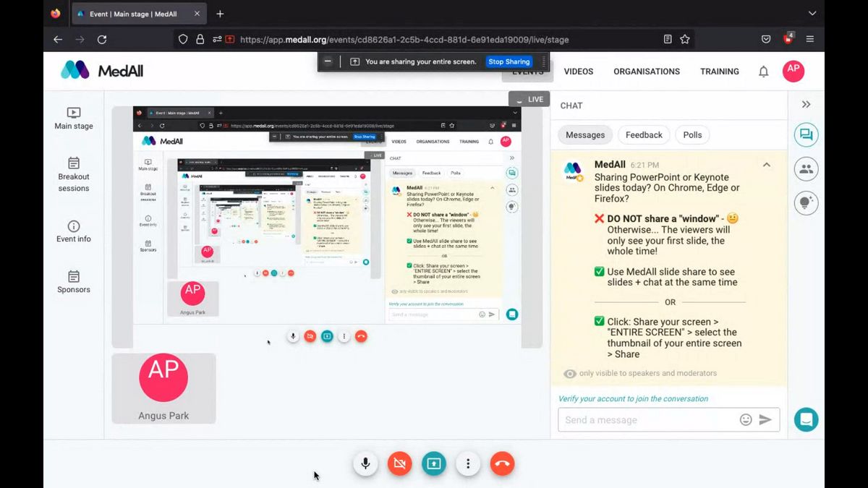
Task: Click Verify your account link
Action: (x=634, y=398)
